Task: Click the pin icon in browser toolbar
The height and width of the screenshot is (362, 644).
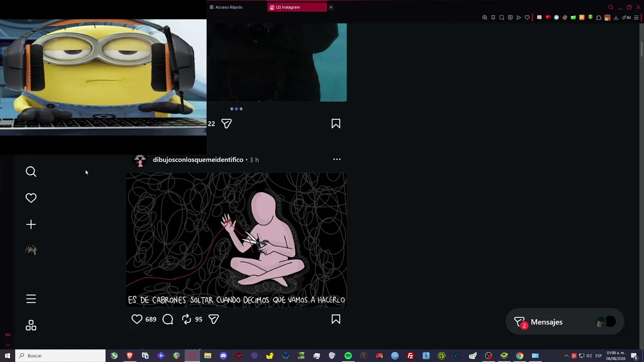Action: (x=493, y=18)
